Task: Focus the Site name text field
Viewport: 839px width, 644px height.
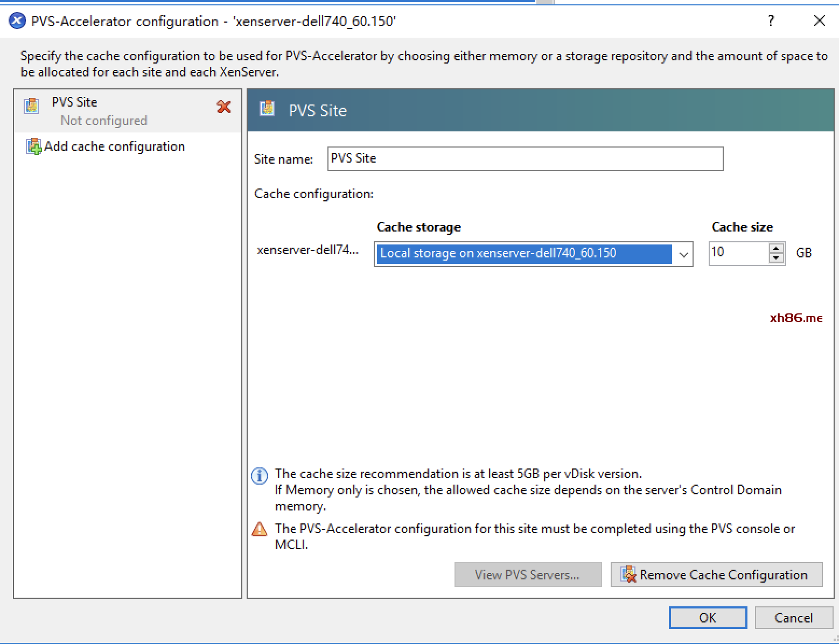Action: (x=525, y=159)
